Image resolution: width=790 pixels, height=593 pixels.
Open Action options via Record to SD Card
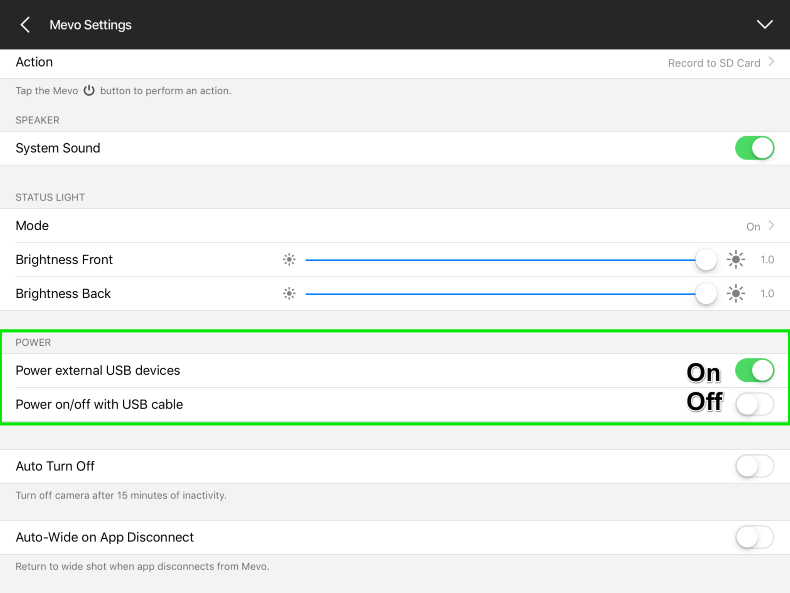pyautogui.click(x=714, y=63)
